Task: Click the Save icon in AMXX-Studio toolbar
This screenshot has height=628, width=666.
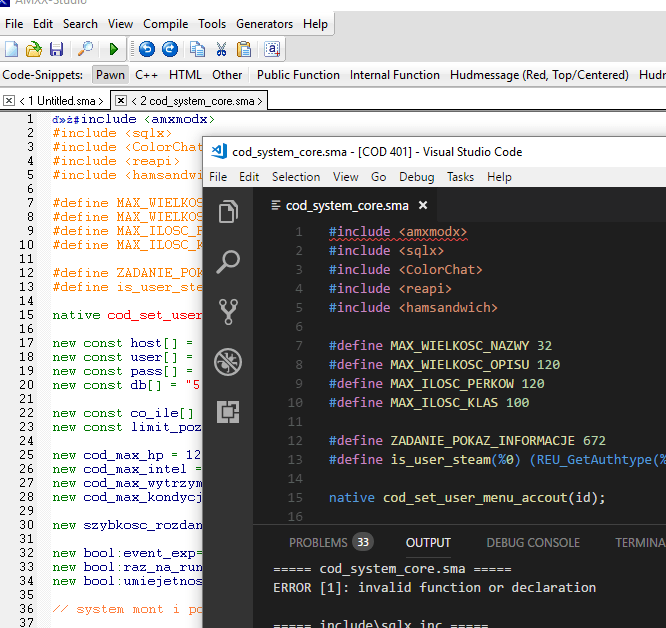Action: pos(56,49)
